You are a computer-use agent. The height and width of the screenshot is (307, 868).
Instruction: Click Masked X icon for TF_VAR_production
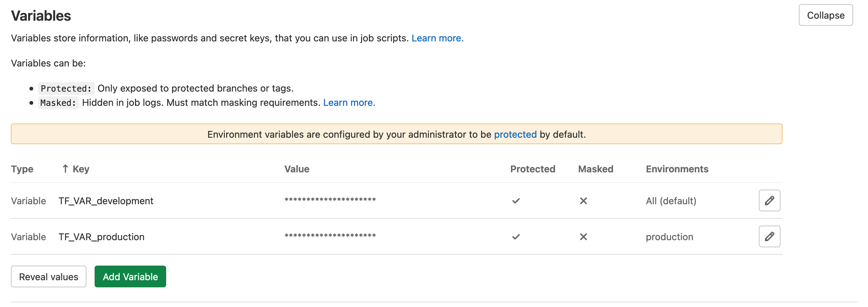point(583,237)
